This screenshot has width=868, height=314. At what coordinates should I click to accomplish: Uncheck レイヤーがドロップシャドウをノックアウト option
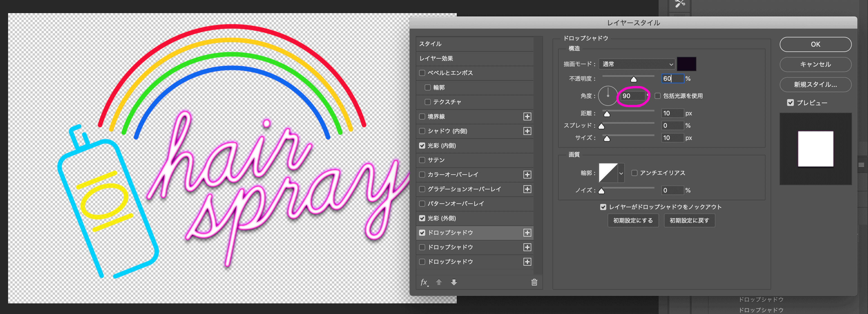click(603, 207)
